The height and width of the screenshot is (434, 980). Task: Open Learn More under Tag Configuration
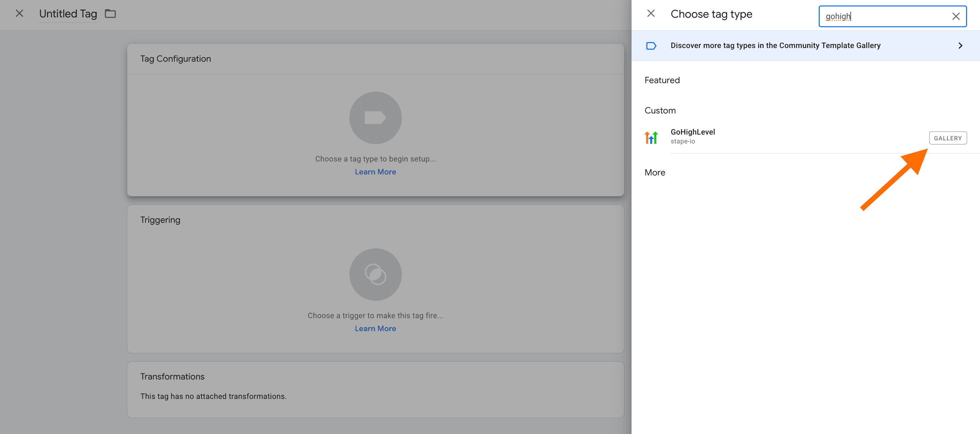pos(375,172)
